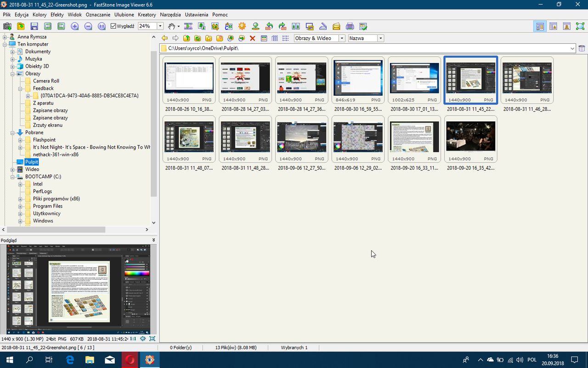Open the Acquire from Scanner icon

(x=323, y=26)
